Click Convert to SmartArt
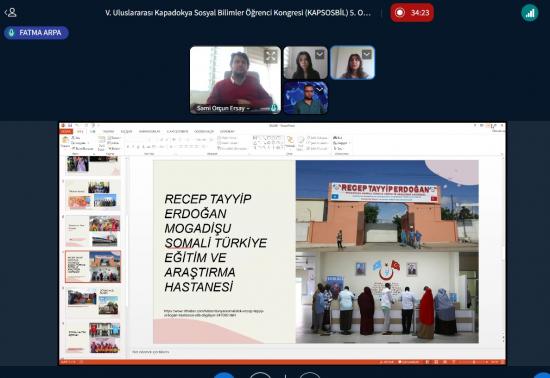 coord(232,148)
